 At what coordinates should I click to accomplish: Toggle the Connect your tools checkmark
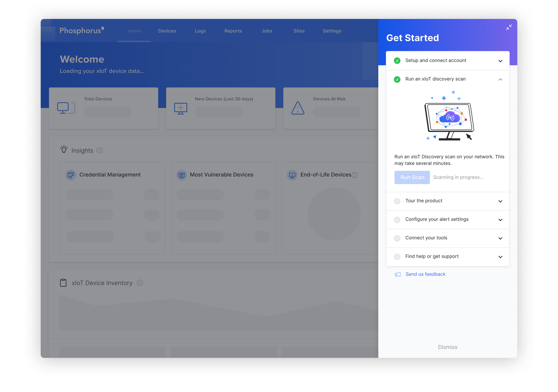tap(397, 238)
